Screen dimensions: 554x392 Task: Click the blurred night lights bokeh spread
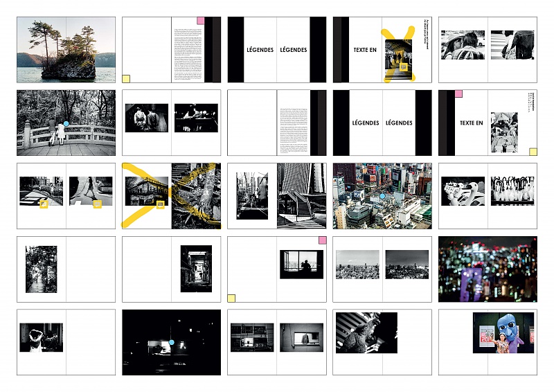pyautogui.click(x=487, y=269)
